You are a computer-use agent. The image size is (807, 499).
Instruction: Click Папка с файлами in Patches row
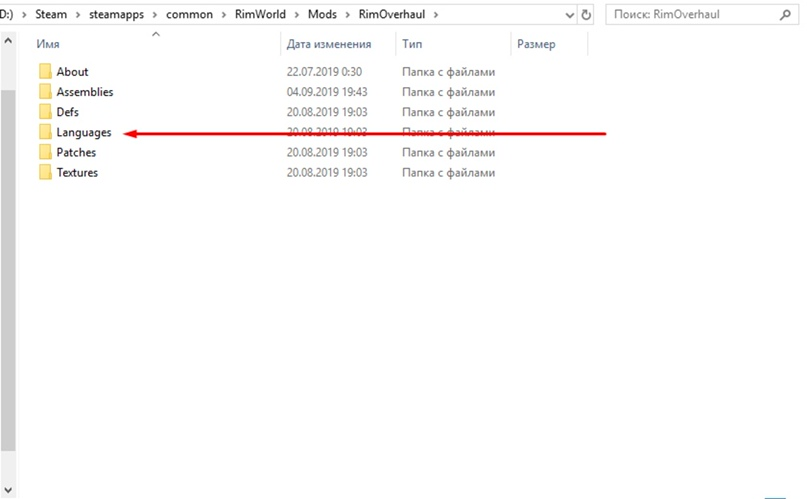point(448,152)
